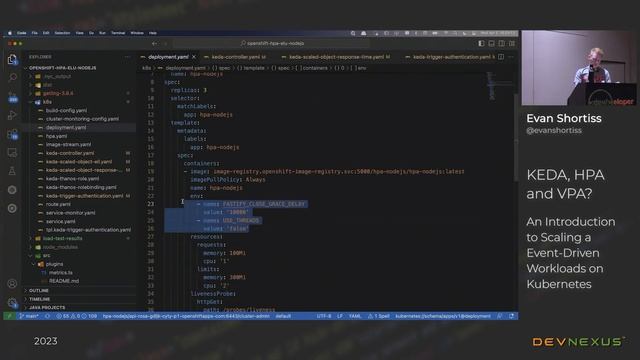Open service-monitor.yaml in the explorer

tap(71, 213)
